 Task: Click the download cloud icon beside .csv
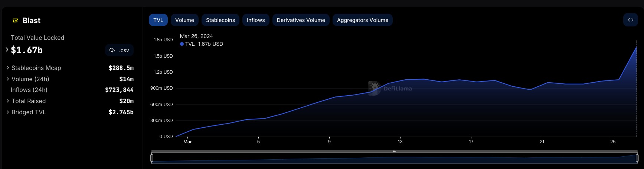pyautogui.click(x=112, y=50)
